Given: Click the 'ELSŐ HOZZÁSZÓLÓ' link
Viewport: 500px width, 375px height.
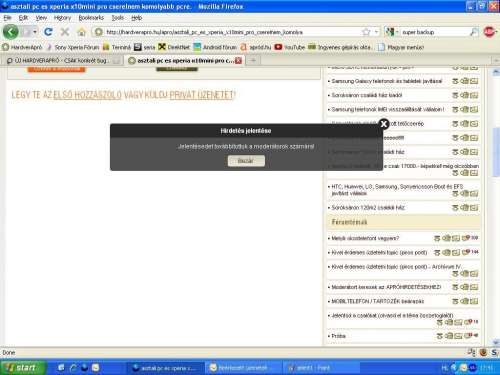Looking at the screenshot, I should pos(87,95).
